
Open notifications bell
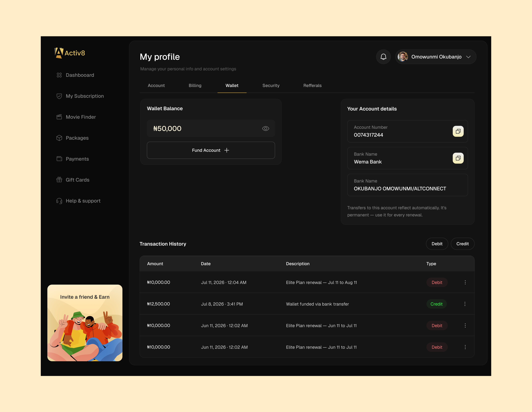click(383, 57)
